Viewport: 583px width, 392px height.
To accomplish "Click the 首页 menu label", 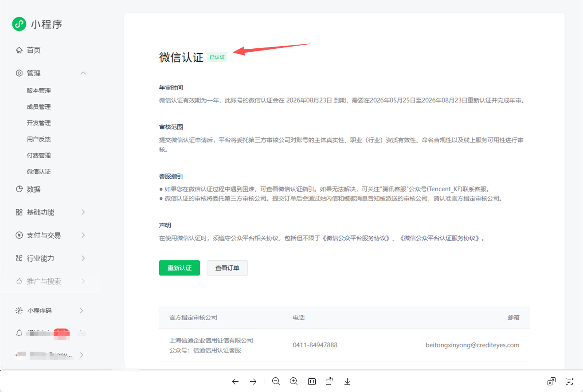I will click(x=34, y=50).
